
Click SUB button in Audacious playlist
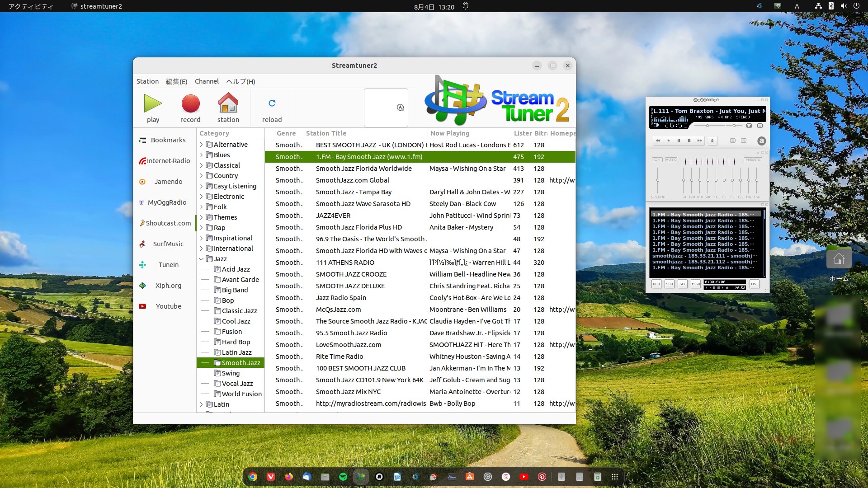(x=669, y=284)
